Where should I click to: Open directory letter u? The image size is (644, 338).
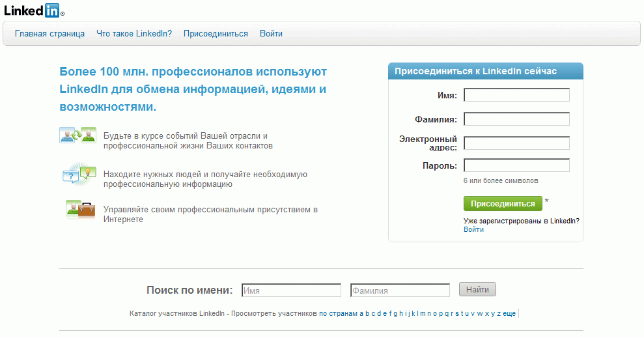point(467,314)
